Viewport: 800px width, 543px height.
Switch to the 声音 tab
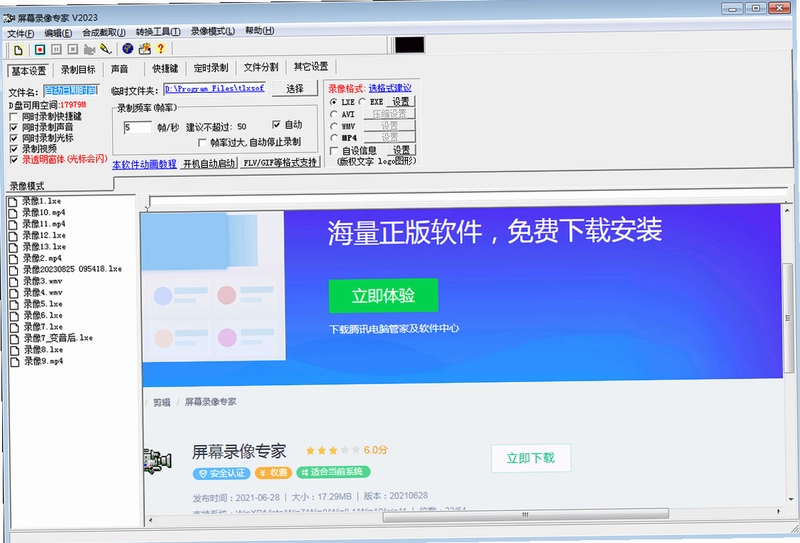(x=119, y=69)
